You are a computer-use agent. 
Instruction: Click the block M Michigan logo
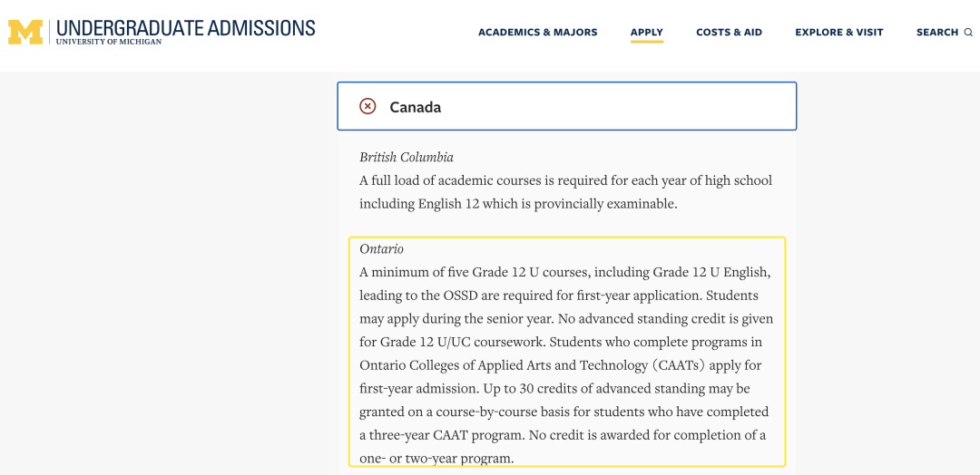click(25, 32)
